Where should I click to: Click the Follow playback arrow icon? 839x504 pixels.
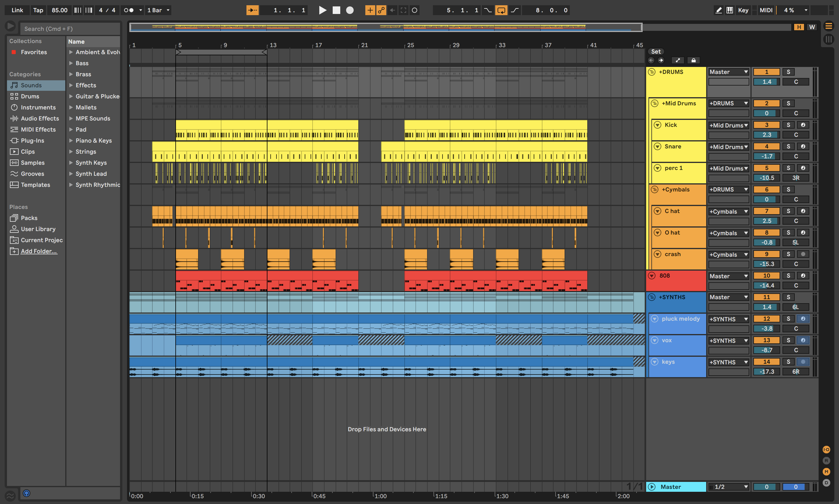tap(252, 10)
